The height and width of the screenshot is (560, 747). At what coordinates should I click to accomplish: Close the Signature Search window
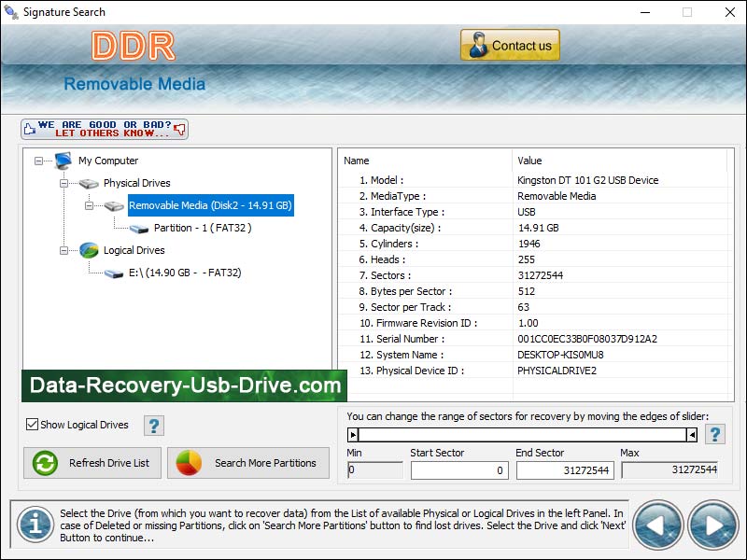pyautogui.click(x=729, y=12)
